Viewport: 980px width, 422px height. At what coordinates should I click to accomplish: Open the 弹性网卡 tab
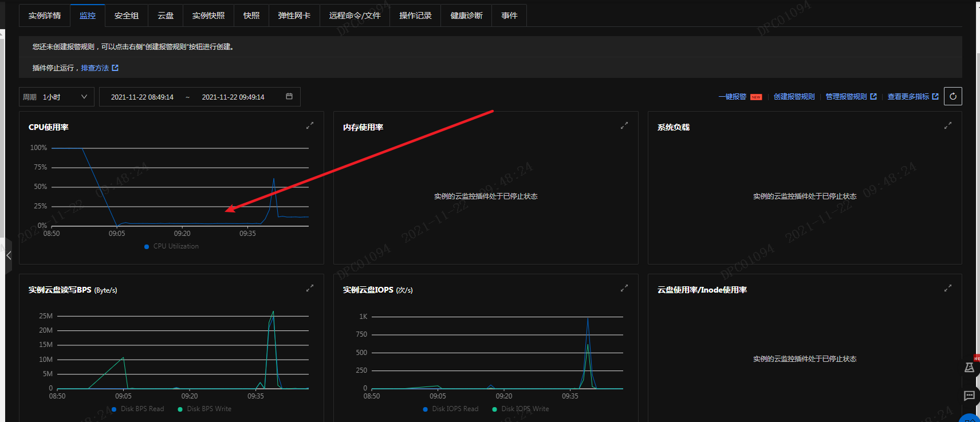294,15
